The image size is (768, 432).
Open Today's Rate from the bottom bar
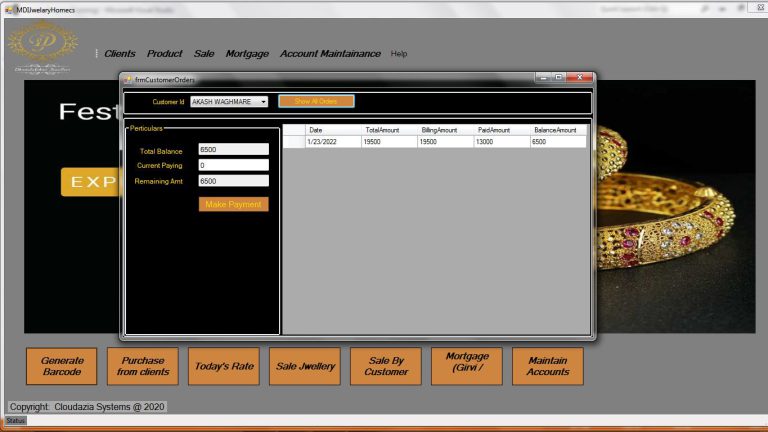coord(224,366)
